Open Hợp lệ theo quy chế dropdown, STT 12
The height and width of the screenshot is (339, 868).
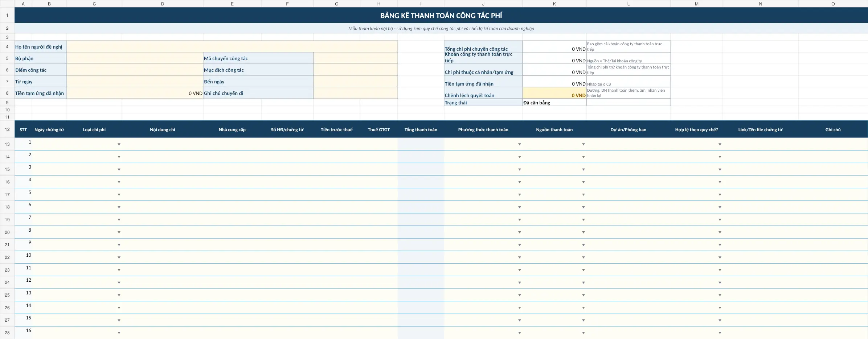tap(720, 282)
